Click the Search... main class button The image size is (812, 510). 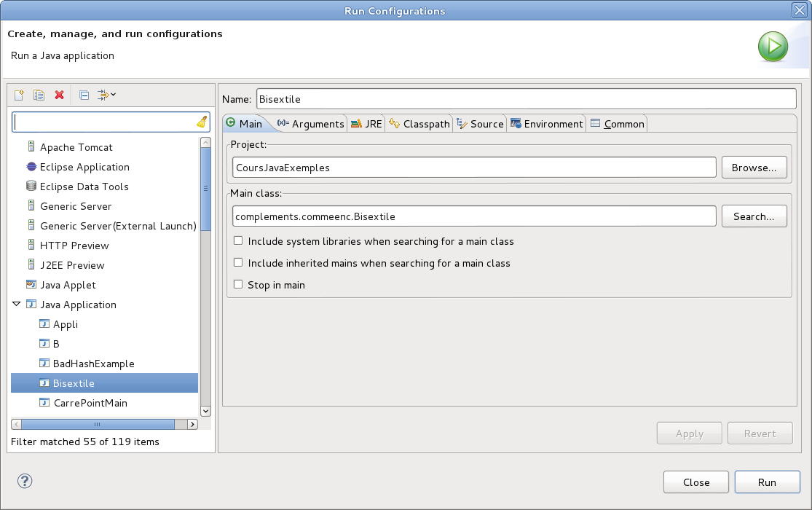(754, 216)
